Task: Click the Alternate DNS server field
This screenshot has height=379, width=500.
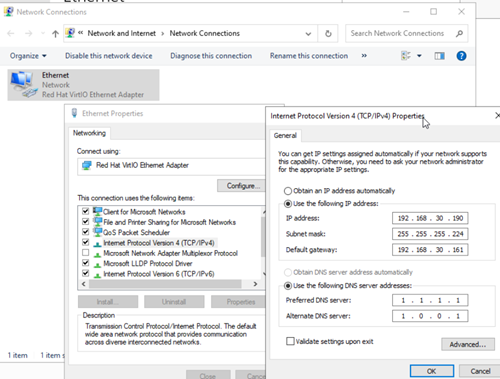Action: (430, 316)
